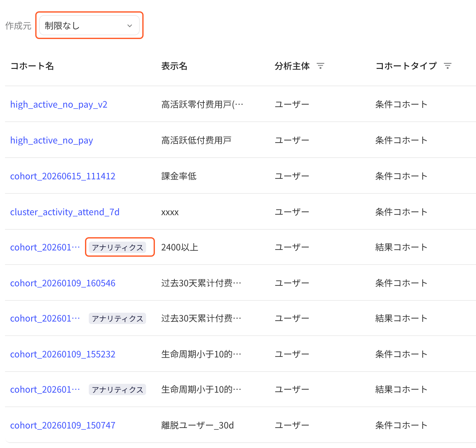Viewport: 476px width, 448px height.
Task: Click the アナリティクス tag in 生命周期小于10的 row
Action: pos(117,389)
